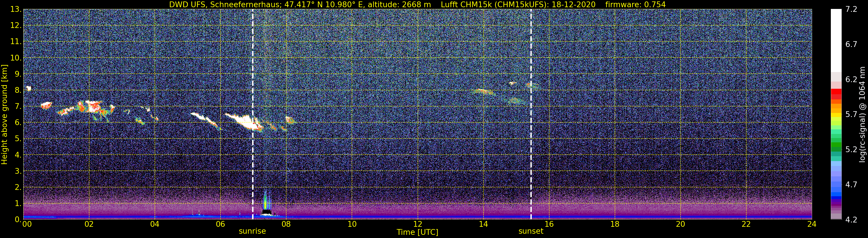Click the sunrise dashed vertical marker line
This screenshot has width=868, height=238.
tap(253, 114)
